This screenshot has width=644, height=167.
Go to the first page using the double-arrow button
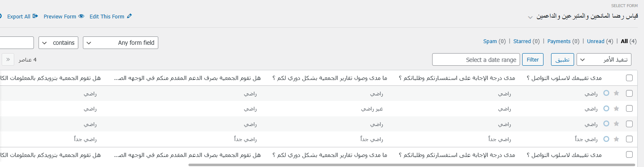[8, 59]
